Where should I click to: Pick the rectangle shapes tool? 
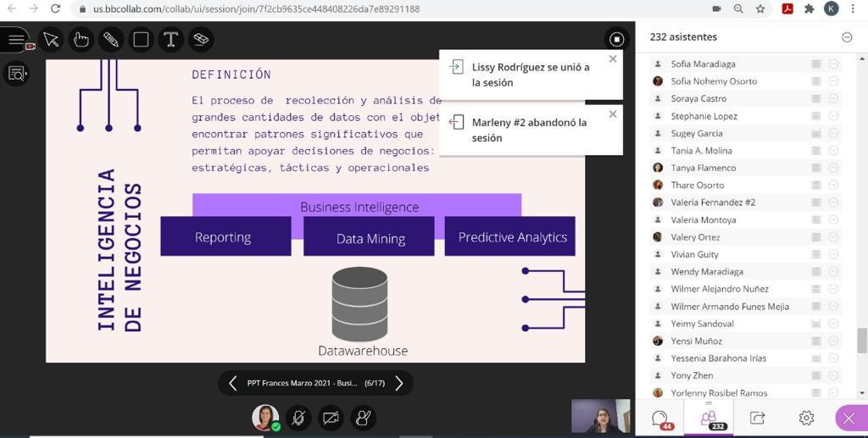[141, 40]
